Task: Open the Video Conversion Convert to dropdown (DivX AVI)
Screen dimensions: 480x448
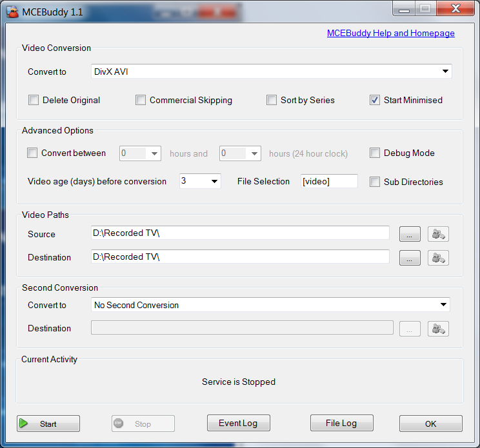Action: [x=271, y=72]
